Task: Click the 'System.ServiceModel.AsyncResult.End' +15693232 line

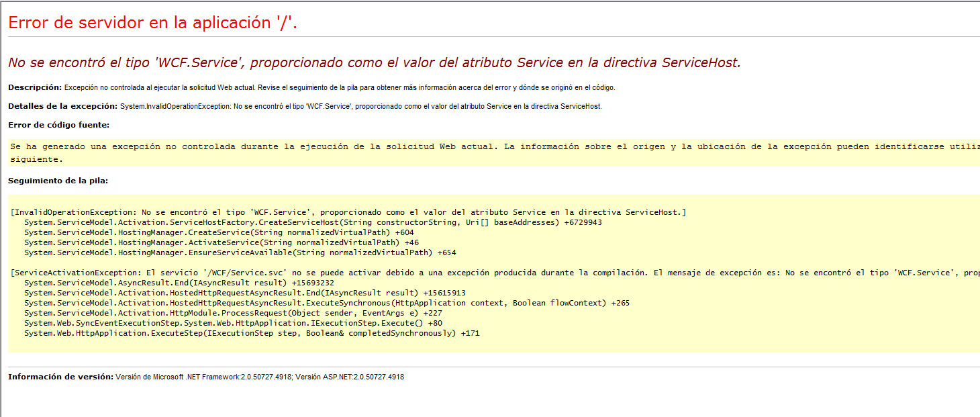Action: (x=179, y=283)
